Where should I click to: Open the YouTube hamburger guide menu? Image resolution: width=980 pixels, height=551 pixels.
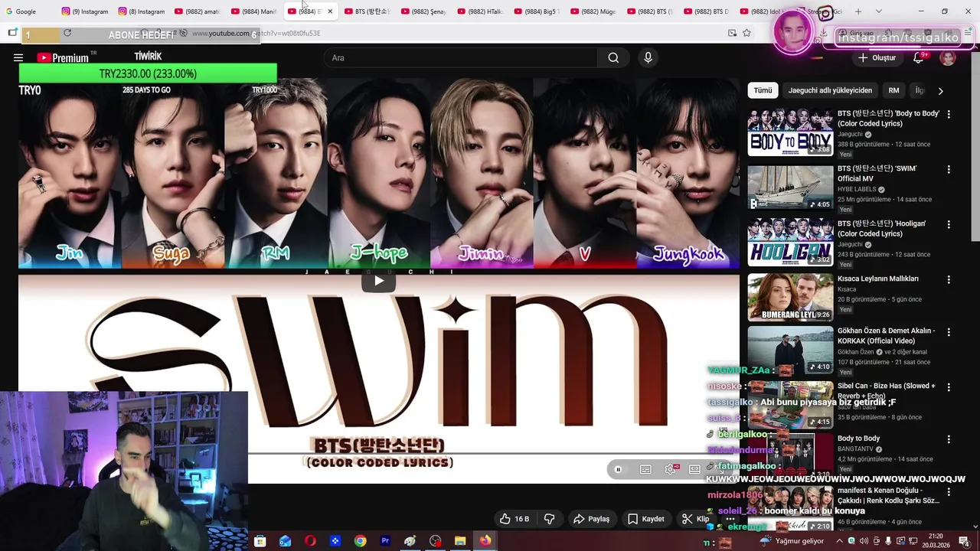(18, 57)
